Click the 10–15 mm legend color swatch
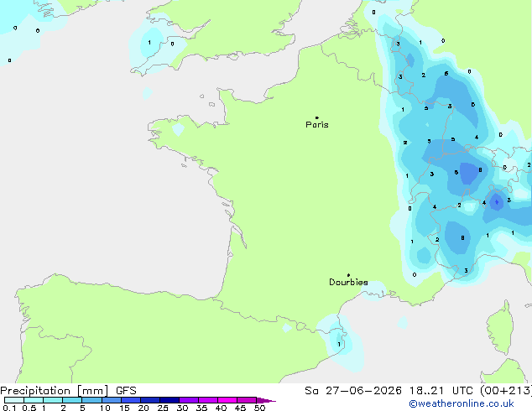532x411 pixels. coord(112,400)
